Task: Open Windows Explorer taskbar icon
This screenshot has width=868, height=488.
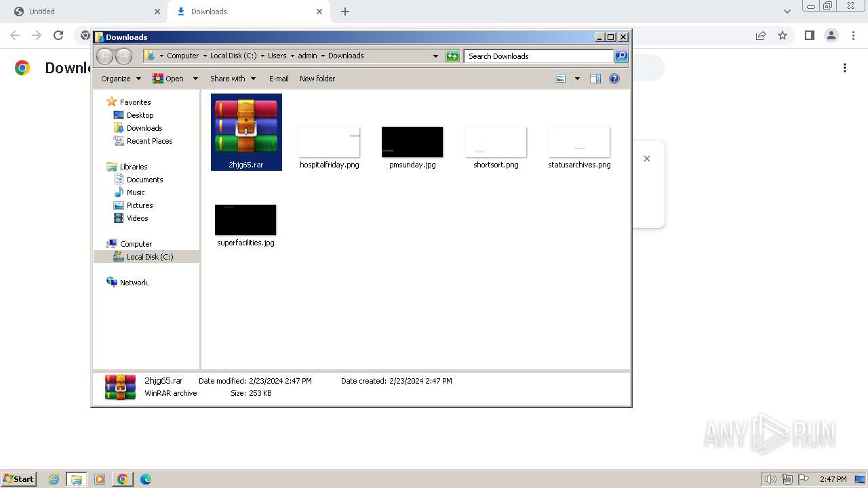Action: pyautogui.click(x=77, y=479)
